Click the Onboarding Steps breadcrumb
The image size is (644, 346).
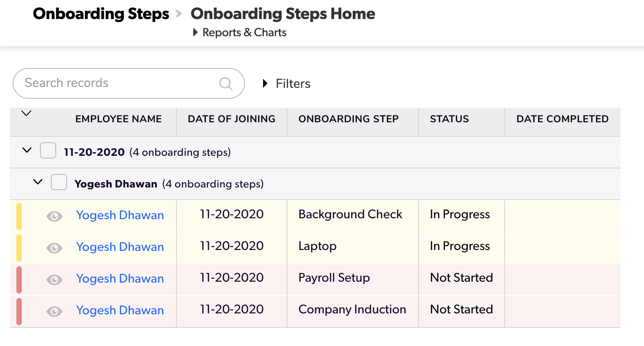point(101,14)
